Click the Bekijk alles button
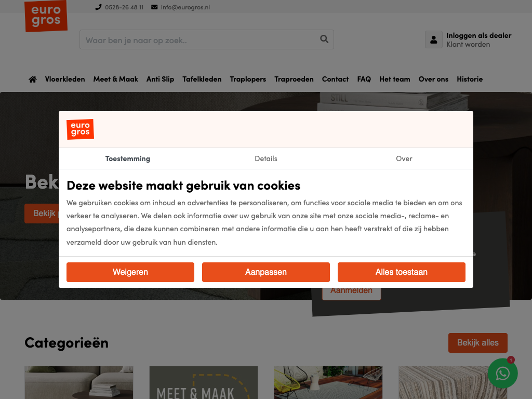Viewport: 532px width, 399px height. tap(478, 343)
